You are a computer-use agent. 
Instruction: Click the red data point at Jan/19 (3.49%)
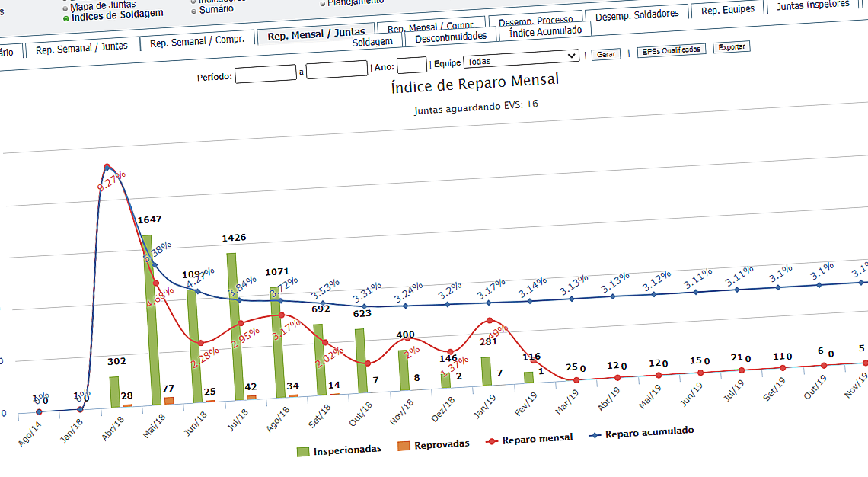tap(488, 322)
